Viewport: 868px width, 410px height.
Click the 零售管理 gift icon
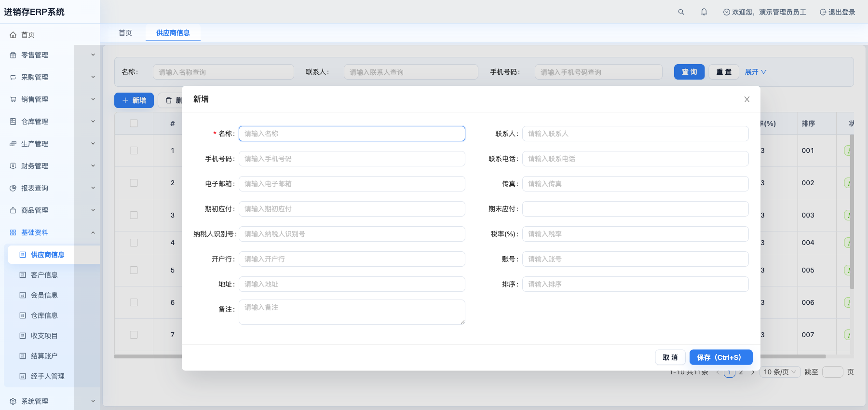coord(13,55)
